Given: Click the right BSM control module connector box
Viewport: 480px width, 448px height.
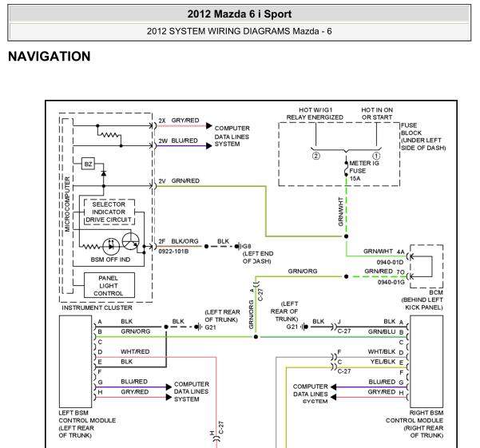Looking at the screenshot, I should tap(426, 362).
